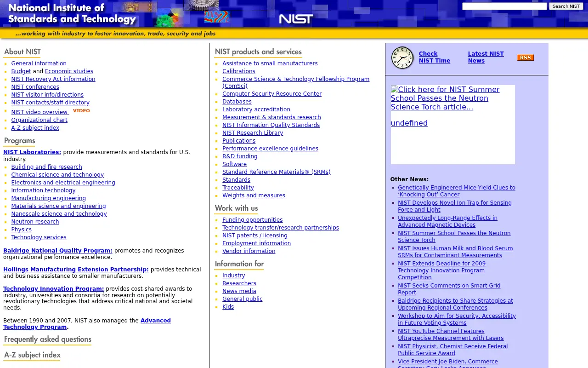This screenshot has height=368, width=588.
Task: Click the search text field
Action: pos(504,6)
